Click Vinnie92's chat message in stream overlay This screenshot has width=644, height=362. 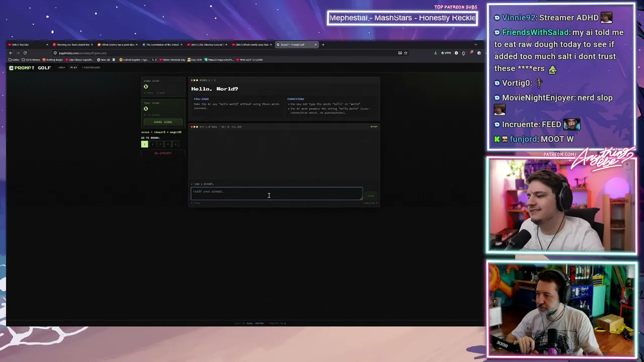point(553,18)
